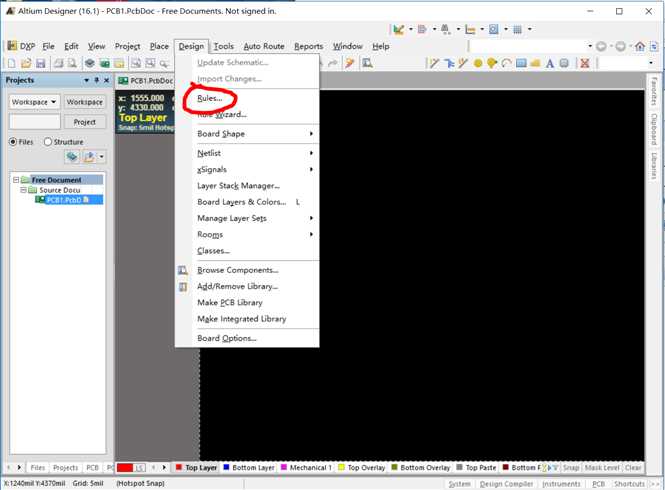The image size is (665, 490).
Task: Click the layer stack devices icon
Action: click(89, 63)
